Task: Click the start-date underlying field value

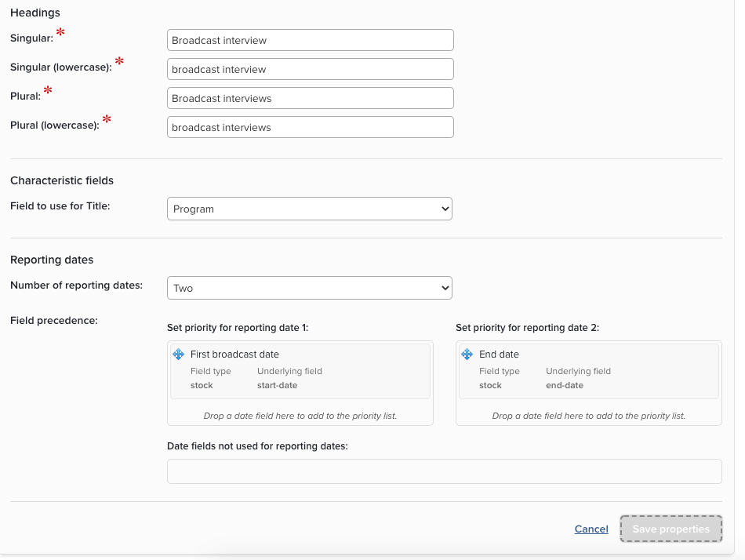Action: [277, 385]
